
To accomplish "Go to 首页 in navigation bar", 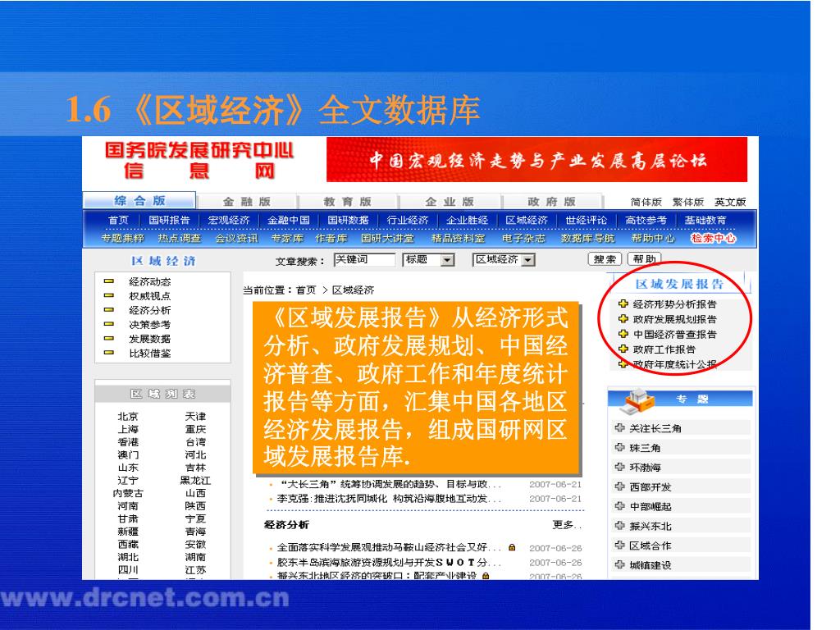I will pyautogui.click(x=118, y=220).
